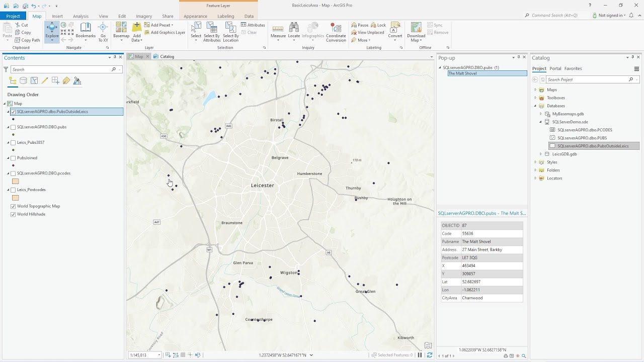Image resolution: width=644 pixels, height=362 pixels.
Task: Expand the Toolboxes node in Catalog
Action: [x=535, y=98]
